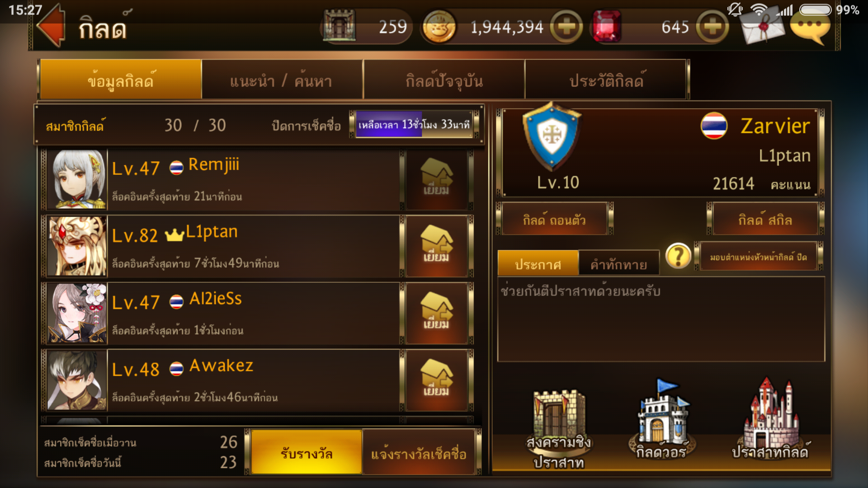The height and width of the screenshot is (488, 868).
Task: Visit Awakez's home icon
Action: tap(437, 380)
